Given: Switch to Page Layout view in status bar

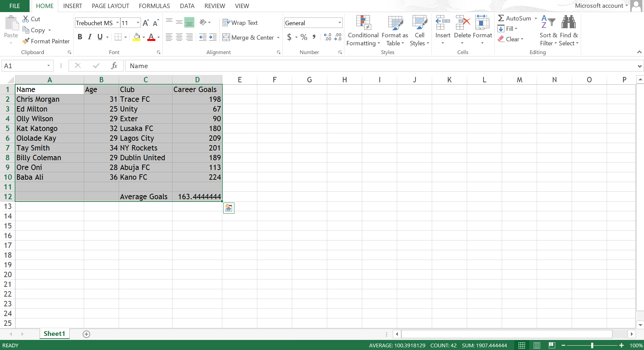Looking at the screenshot, I should [x=537, y=345].
